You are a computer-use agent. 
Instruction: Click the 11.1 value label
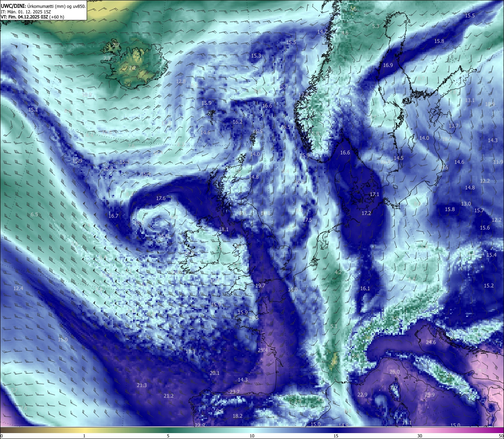coord(407,422)
